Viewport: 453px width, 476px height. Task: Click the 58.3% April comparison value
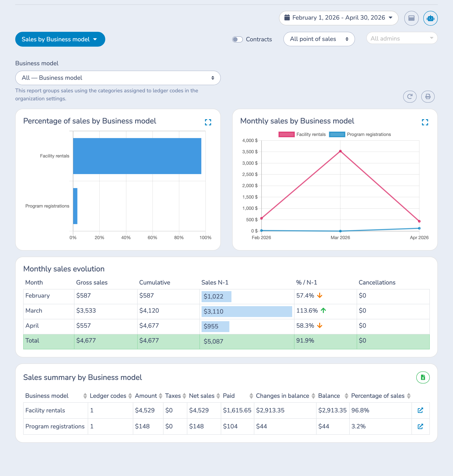coord(305,326)
